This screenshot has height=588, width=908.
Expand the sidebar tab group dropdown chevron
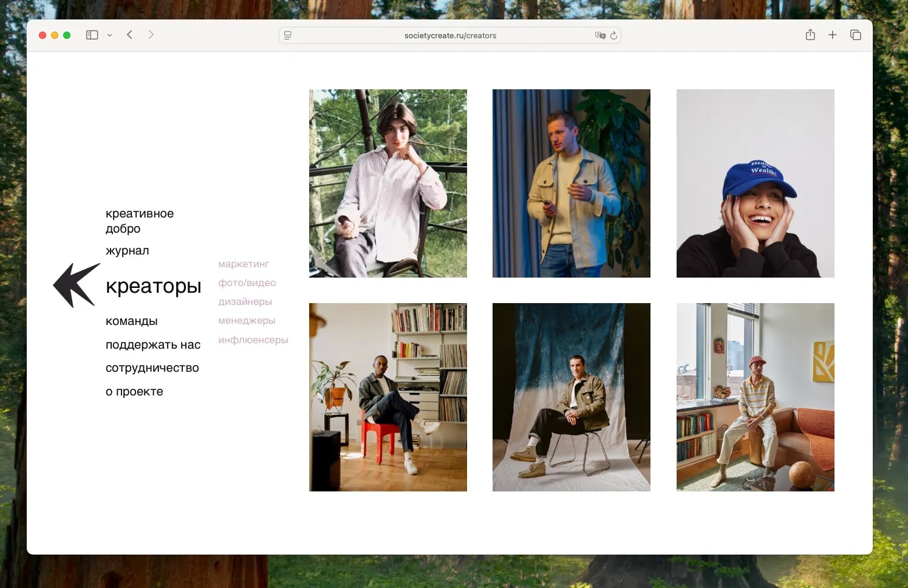click(x=110, y=35)
